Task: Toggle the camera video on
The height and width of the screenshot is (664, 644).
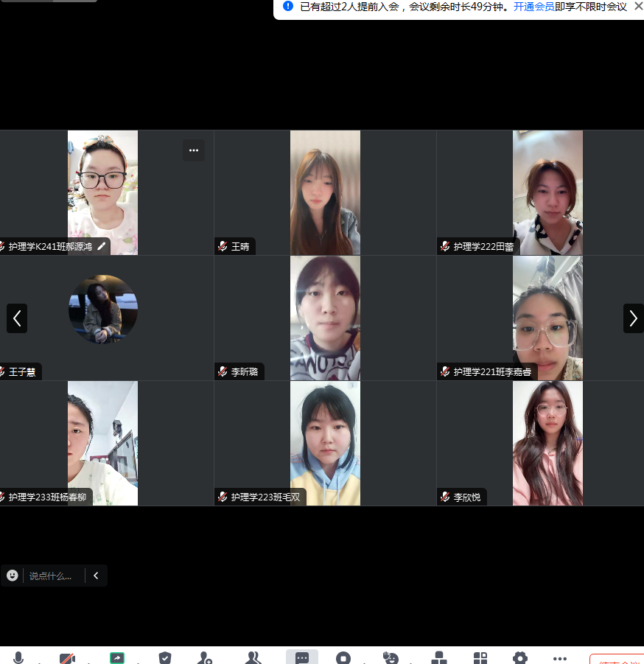Action: coord(67,657)
